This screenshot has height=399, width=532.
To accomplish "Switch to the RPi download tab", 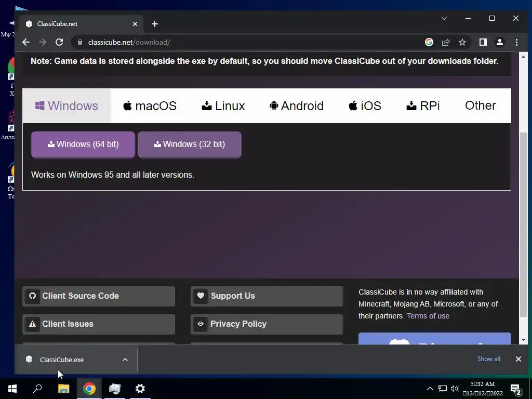I will (x=423, y=105).
